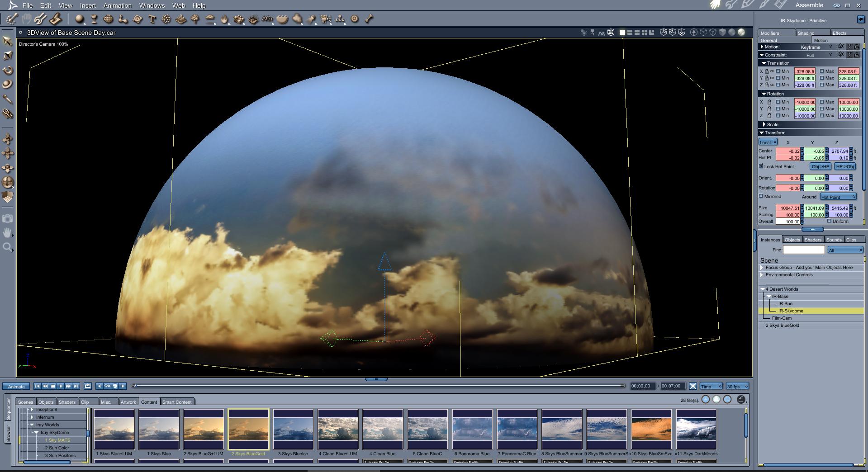Open the Render room film icon
Screen dimensions: 868x472
tap(781, 5)
